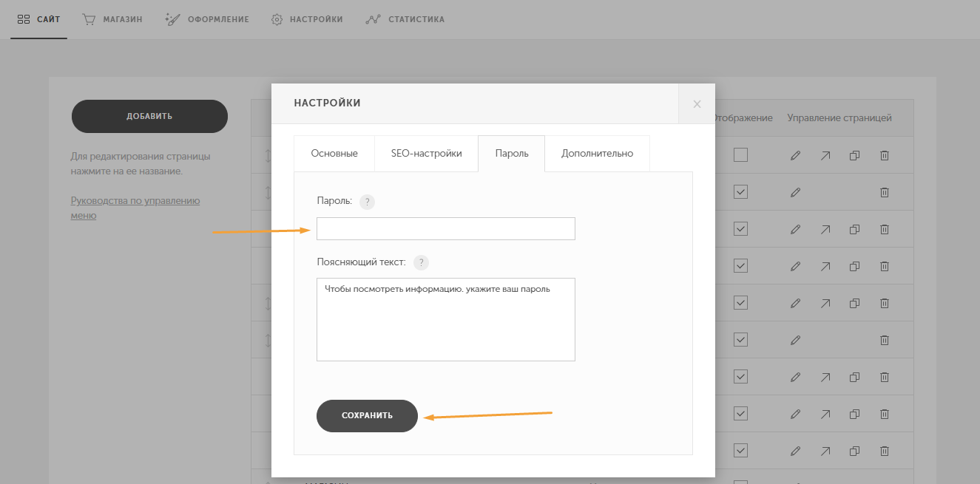
Task: Open the Магазин menu section
Action: (x=112, y=19)
